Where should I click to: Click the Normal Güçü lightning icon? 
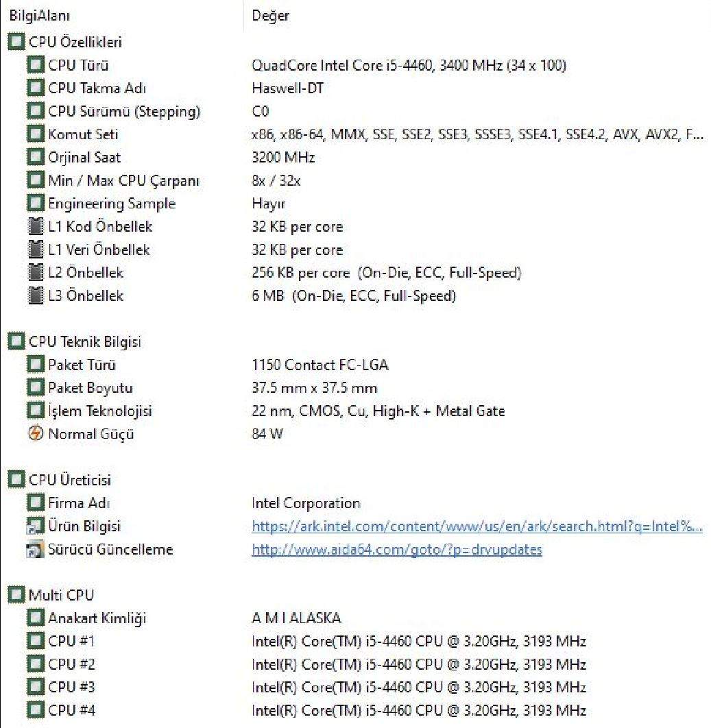(36, 434)
